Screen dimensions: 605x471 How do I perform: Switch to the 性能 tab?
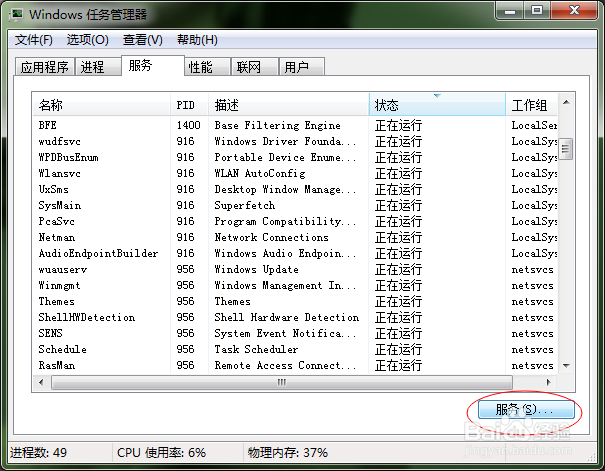(208, 67)
